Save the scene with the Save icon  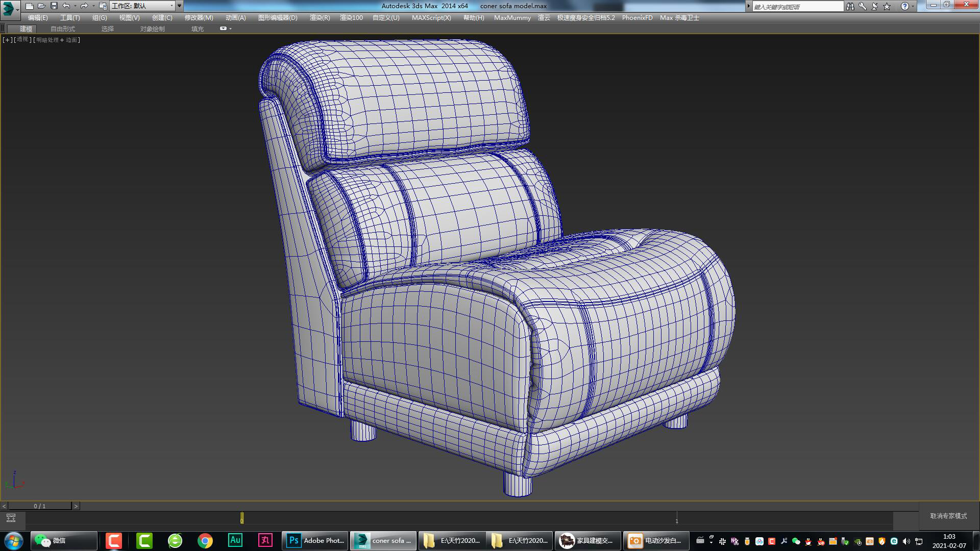[x=54, y=6]
